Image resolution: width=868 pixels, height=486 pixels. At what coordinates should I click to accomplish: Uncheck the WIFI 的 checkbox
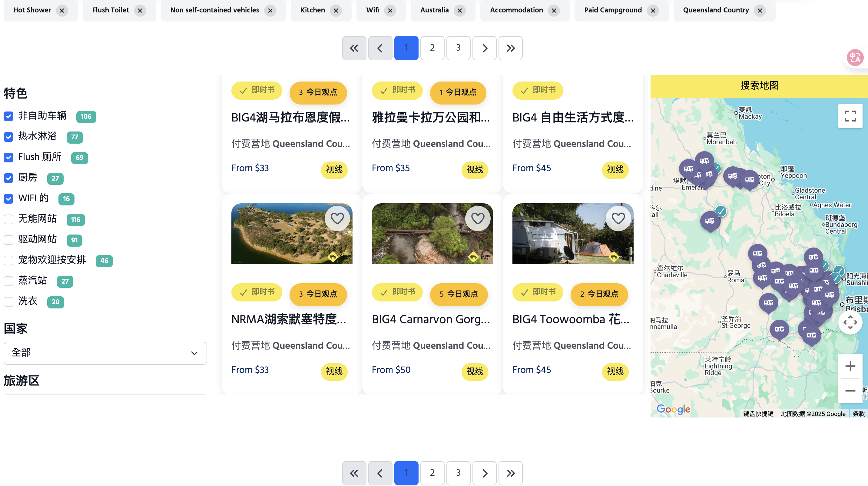8,198
